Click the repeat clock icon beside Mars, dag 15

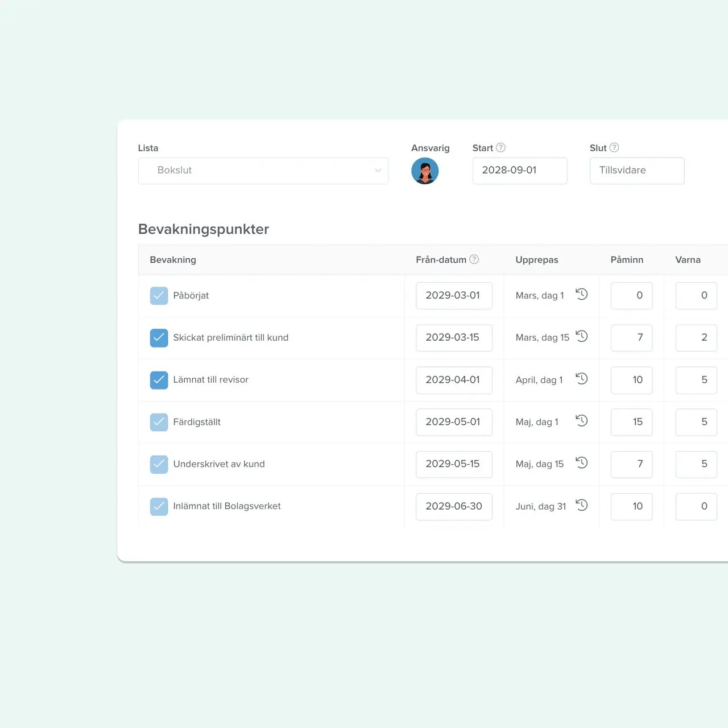click(x=581, y=337)
